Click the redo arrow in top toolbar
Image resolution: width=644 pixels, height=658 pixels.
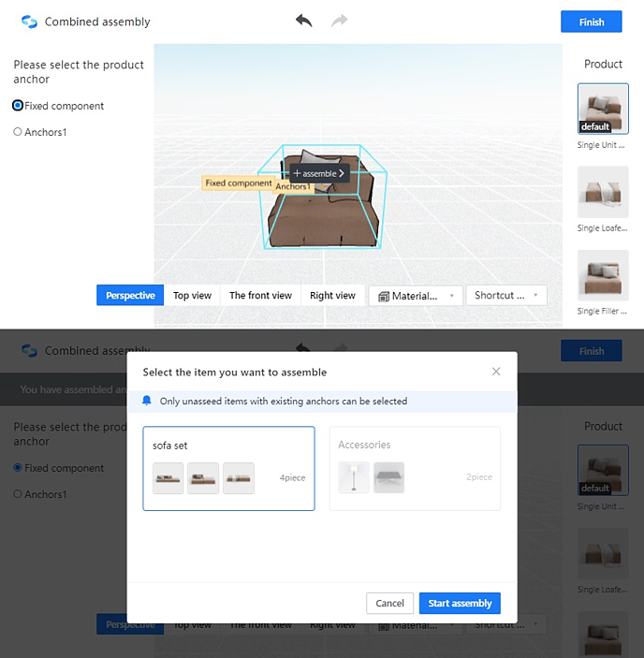(x=340, y=21)
